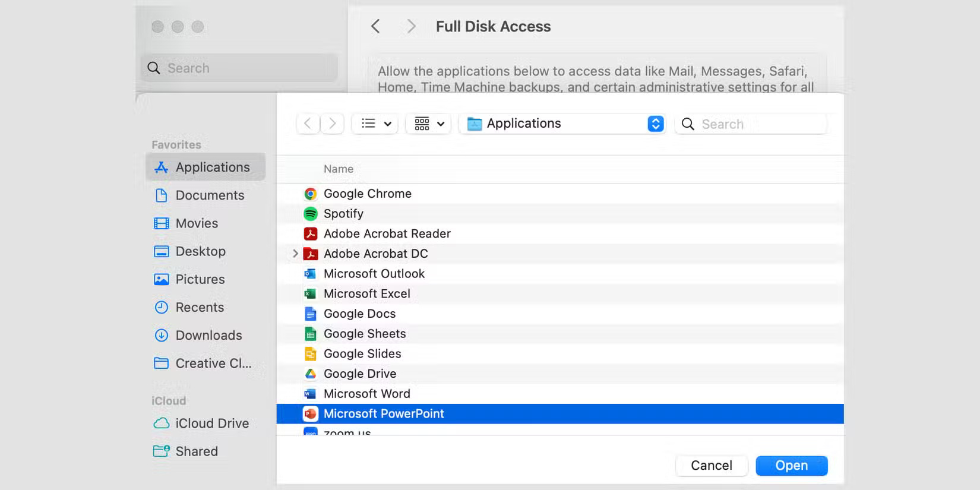Click the Google Sheets icon

point(310,334)
